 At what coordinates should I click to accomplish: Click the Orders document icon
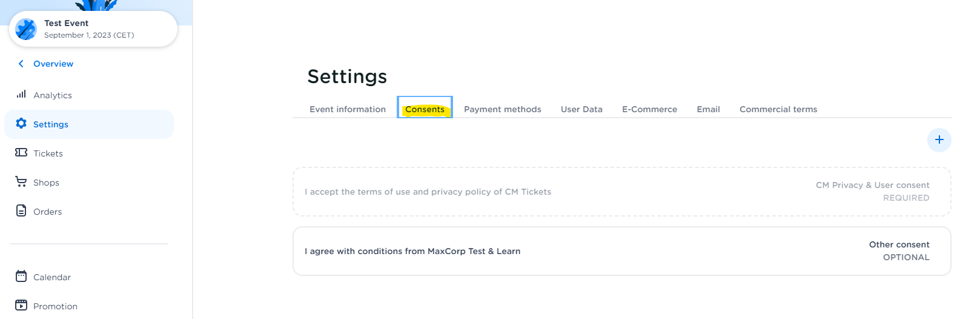click(x=21, y=211)
